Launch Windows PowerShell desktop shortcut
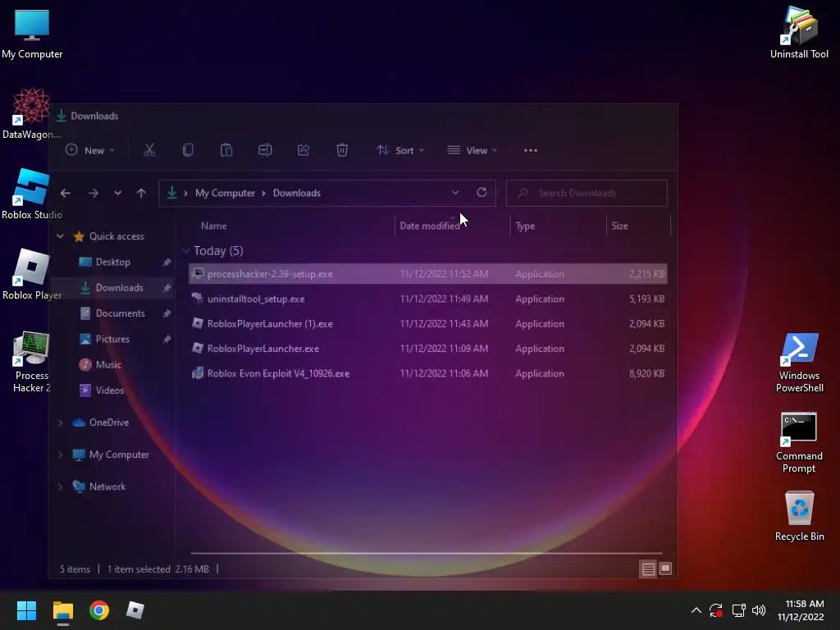Viewport: 840px width, 630px height. click(x=799, y=363)
